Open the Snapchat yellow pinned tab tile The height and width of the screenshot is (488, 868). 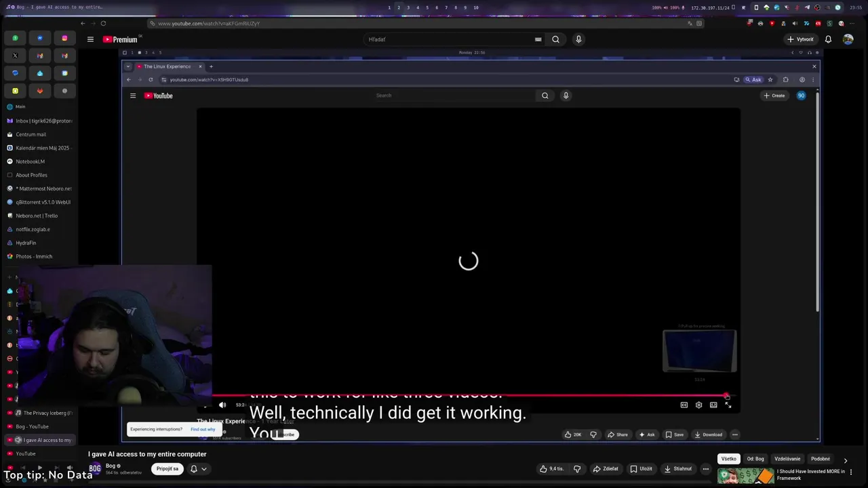tap(15, 91)
